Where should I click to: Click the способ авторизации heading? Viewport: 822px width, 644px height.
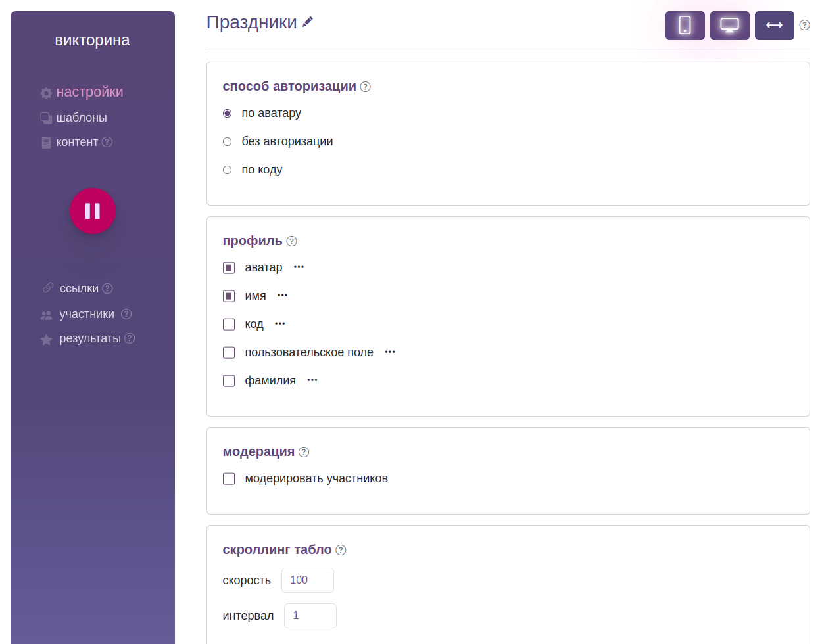(x=289, y=86)
